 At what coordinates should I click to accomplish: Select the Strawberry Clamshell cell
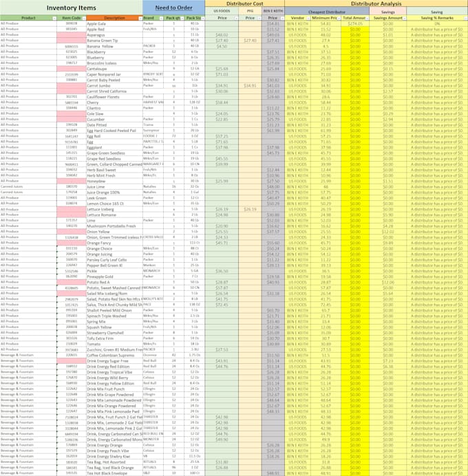[x=114, y=333]
